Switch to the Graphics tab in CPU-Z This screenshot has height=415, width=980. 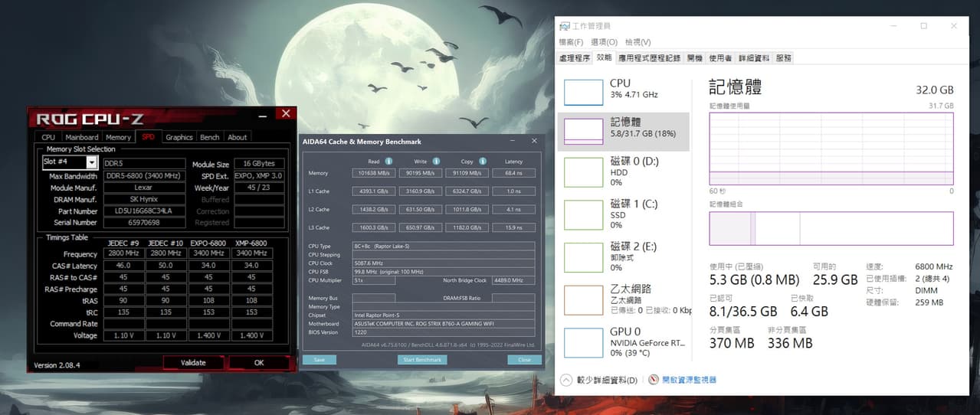point(179,137)
